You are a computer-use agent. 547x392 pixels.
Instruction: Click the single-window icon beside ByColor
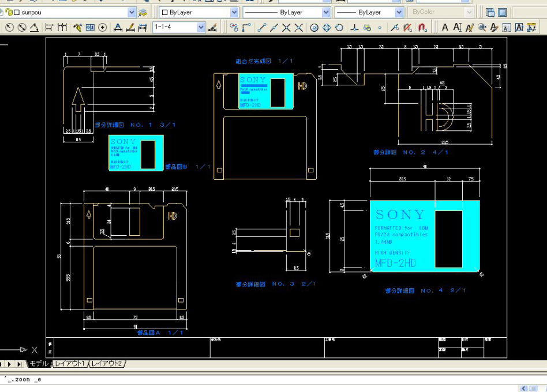click(x=502, y=13)
